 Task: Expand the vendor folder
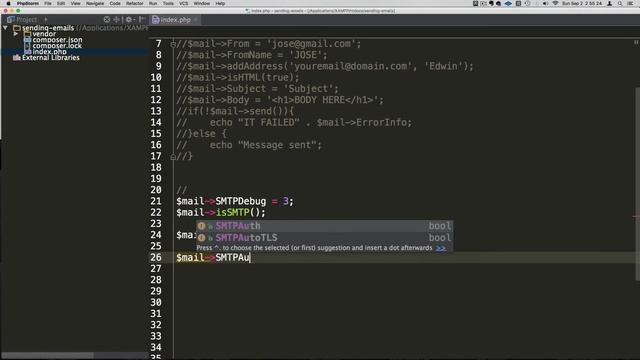[16, 34]
